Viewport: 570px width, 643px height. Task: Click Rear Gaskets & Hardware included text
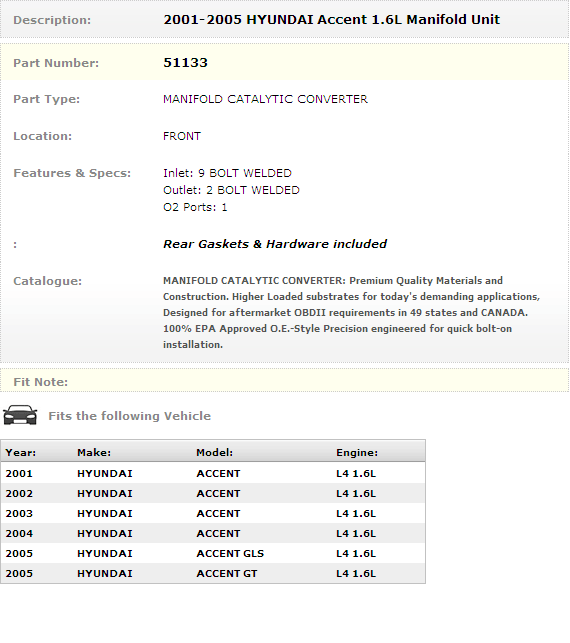(275, 244)
